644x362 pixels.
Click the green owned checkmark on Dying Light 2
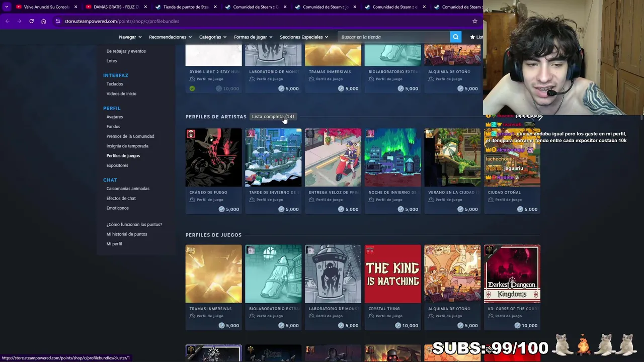(192, 88)
